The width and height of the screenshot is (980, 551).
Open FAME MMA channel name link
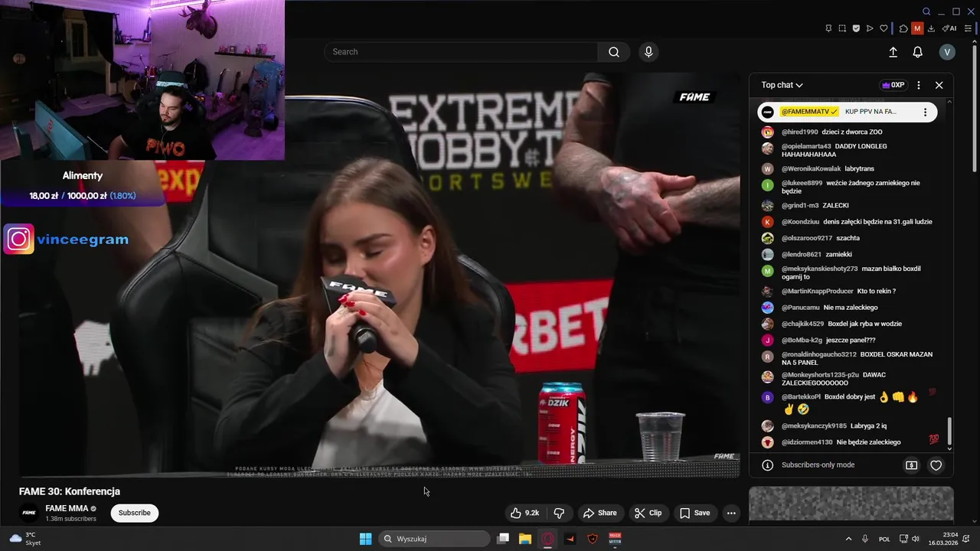(67, 508)
